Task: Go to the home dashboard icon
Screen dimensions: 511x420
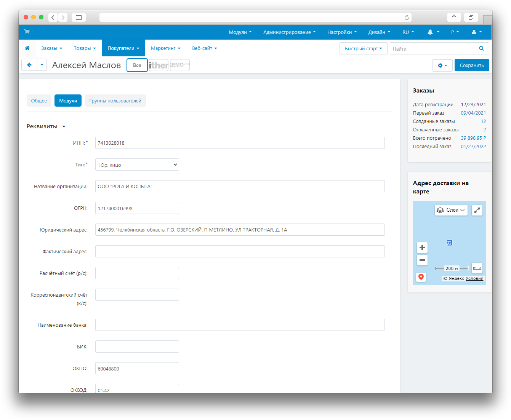Action: pos(27,48)
